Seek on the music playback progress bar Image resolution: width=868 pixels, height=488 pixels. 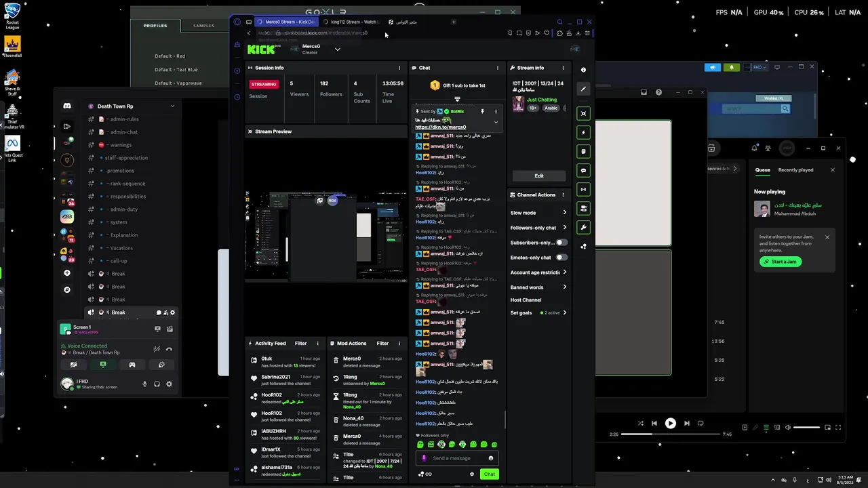click(670, 434)
